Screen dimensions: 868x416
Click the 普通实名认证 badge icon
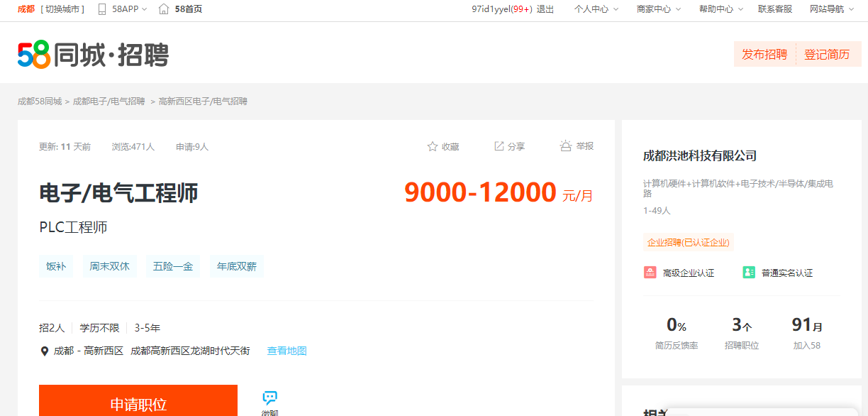click(x=749, y=273)
